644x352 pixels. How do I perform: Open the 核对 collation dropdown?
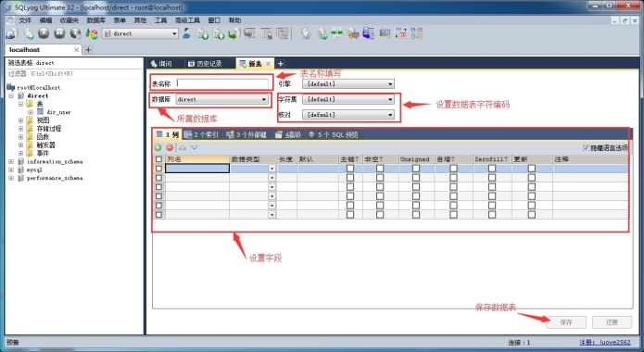pyautogui.click(x=348, y=115)
